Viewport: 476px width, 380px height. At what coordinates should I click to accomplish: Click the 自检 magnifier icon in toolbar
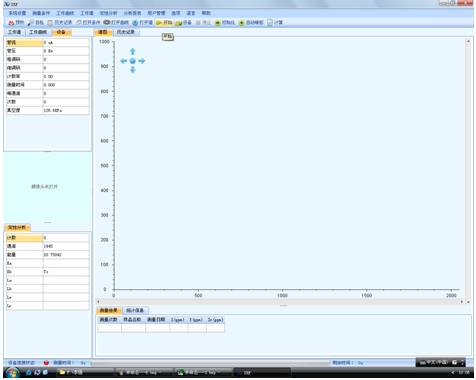[31, 23]
